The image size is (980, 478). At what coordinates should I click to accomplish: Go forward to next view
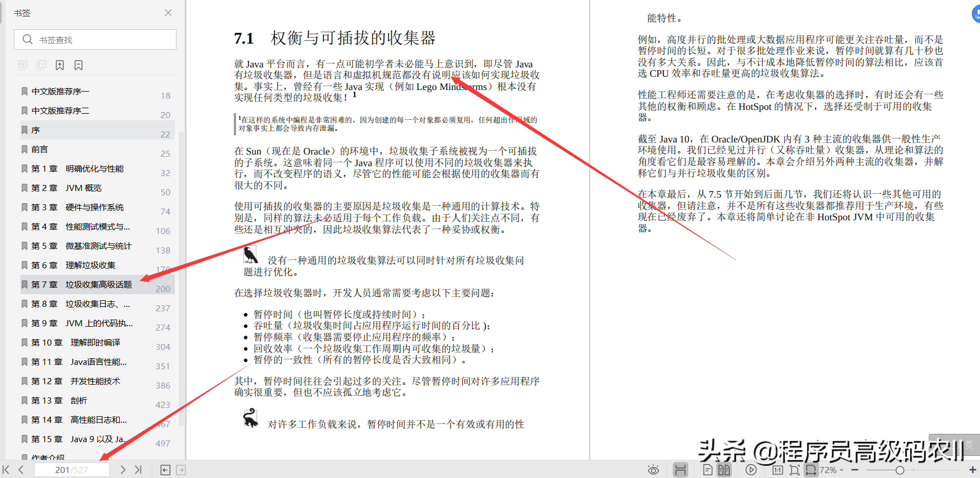point(181,470)
